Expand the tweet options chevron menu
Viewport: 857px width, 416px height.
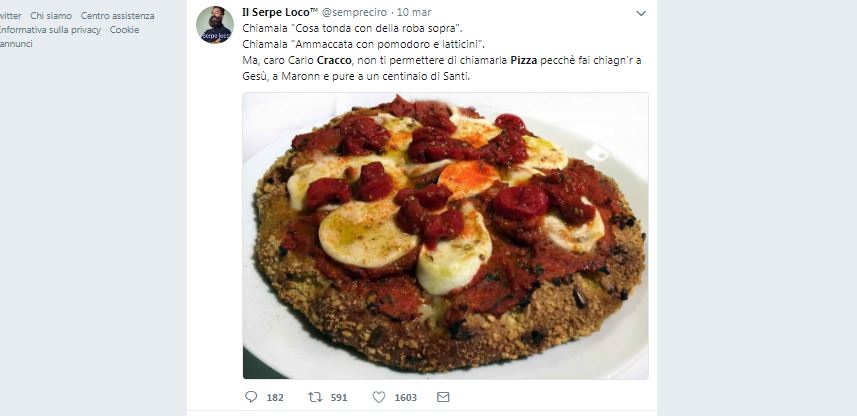641,14
